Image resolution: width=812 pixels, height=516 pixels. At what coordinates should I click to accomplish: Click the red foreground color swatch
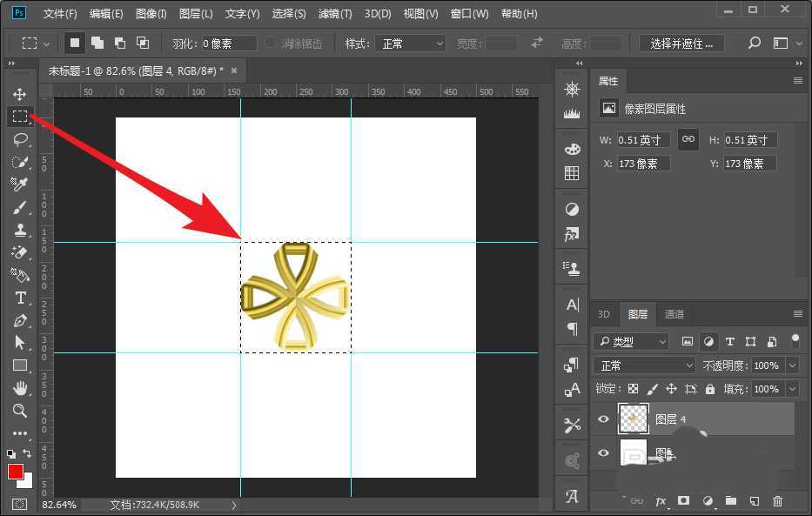[16, 472]
